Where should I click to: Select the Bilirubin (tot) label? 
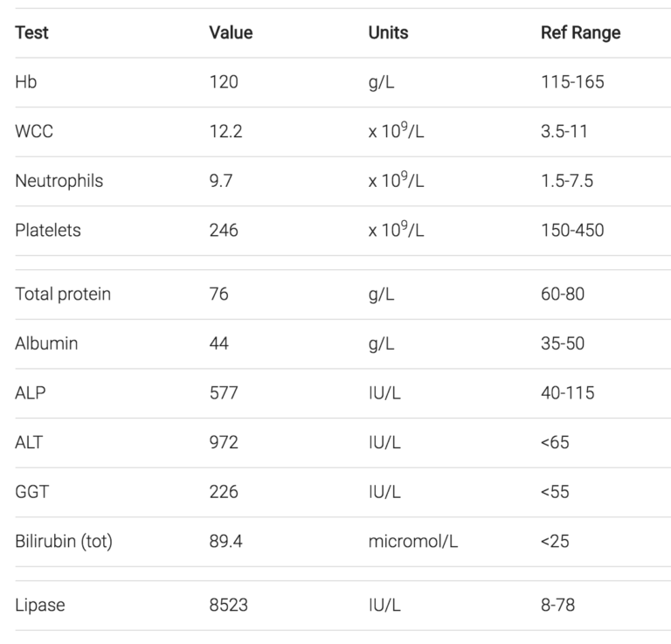pyautogui.click(x=64, y=542)
